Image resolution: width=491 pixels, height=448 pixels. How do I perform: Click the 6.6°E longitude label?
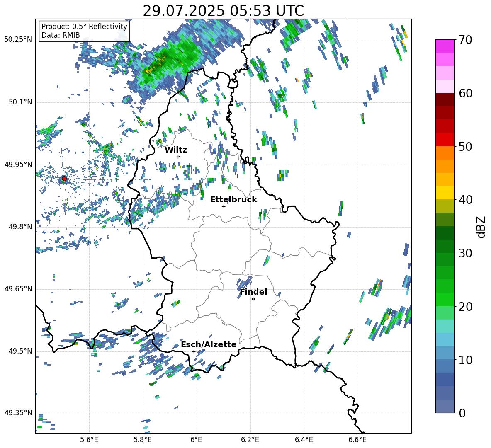[357, 440]
